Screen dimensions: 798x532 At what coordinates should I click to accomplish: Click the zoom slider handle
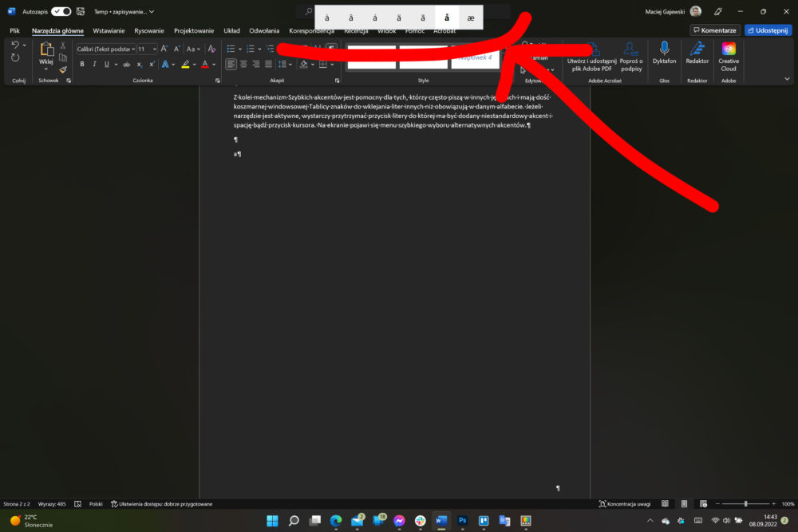(x=745, y=503)
